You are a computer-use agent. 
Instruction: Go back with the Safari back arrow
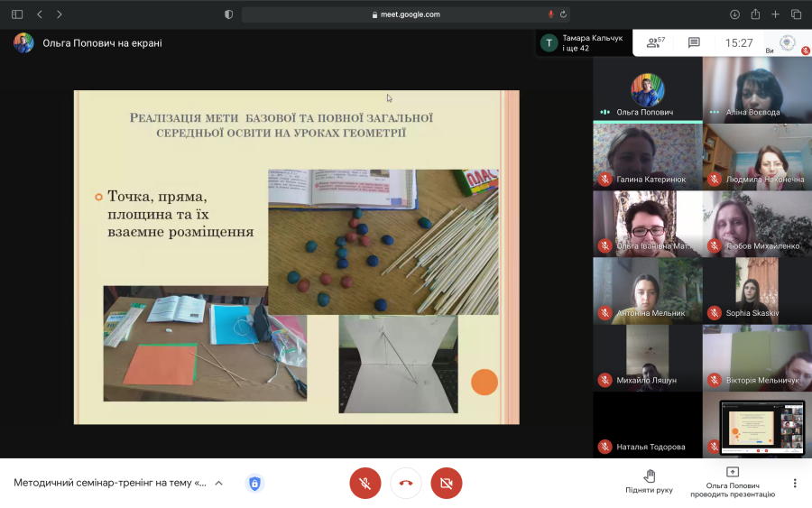[40, 14]
